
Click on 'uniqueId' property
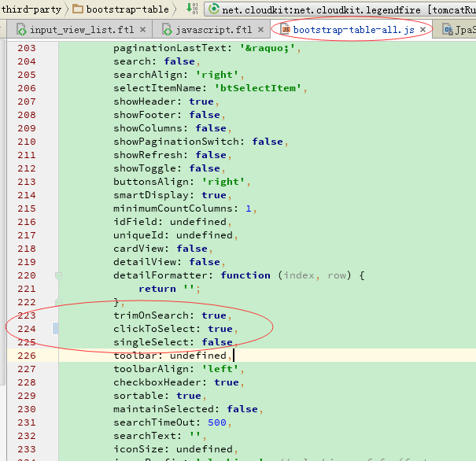138,235
